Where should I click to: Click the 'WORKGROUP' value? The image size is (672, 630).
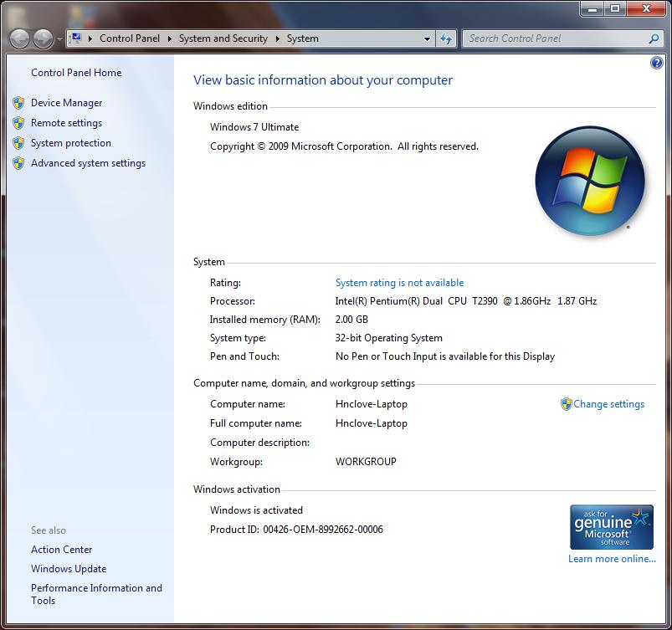[366, 462]
